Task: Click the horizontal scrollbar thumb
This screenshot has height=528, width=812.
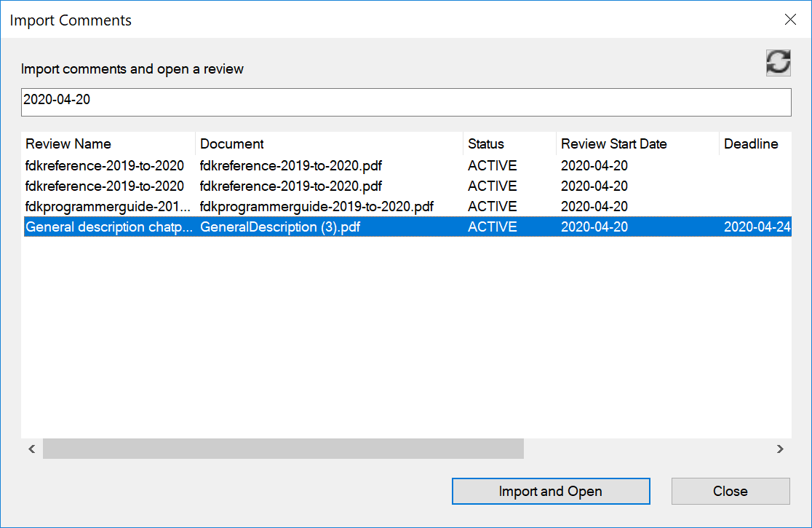Action: point(283,449)
